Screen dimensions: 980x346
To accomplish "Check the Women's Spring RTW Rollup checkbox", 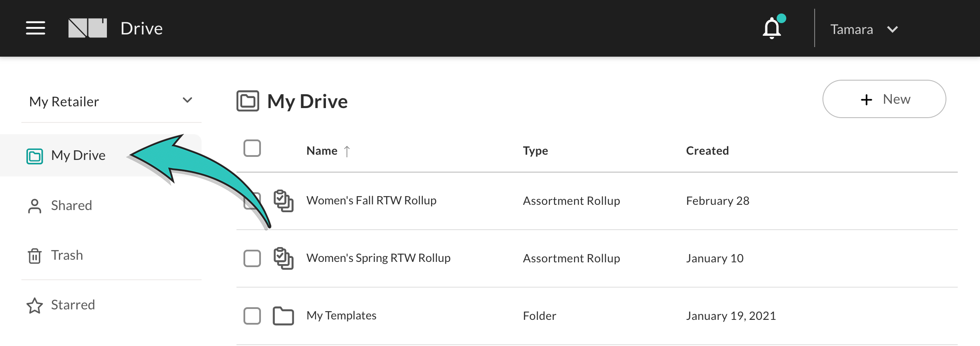I will click(252, 258).
